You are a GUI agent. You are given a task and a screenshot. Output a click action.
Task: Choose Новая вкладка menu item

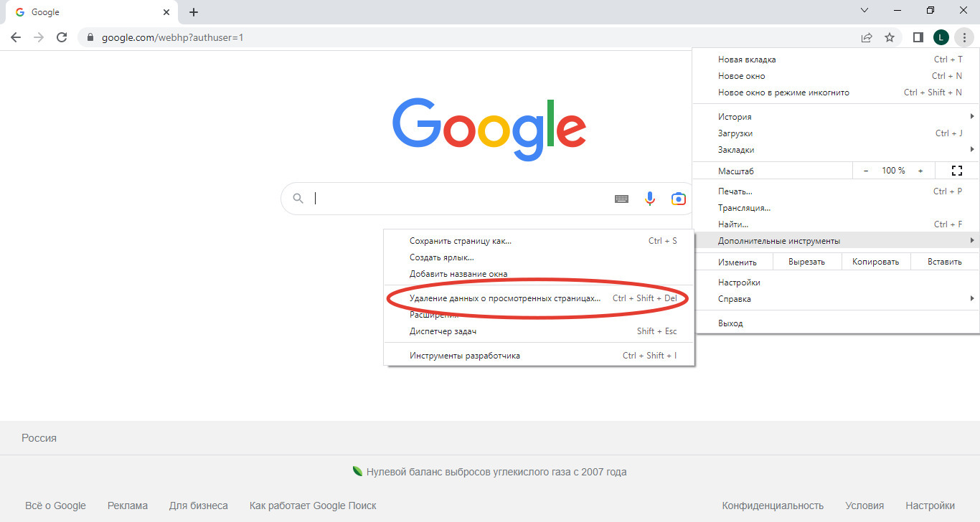click(836, 60)
